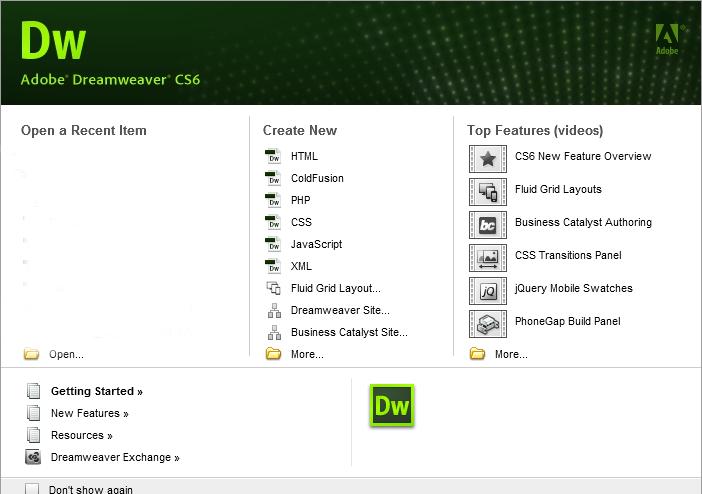
Task: Open the Resources » link
Action: pyautogui.click(x=81, y=435)
